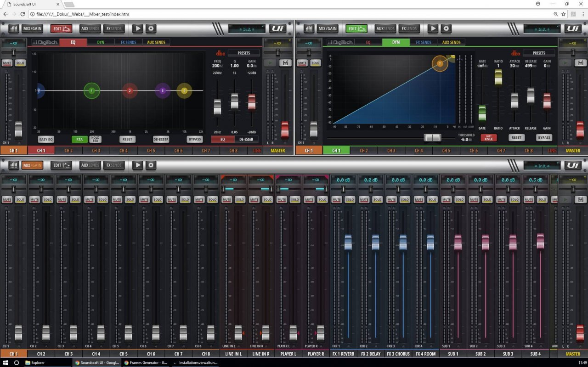Solo FX 1 REVERB channel

coord(350,199)
